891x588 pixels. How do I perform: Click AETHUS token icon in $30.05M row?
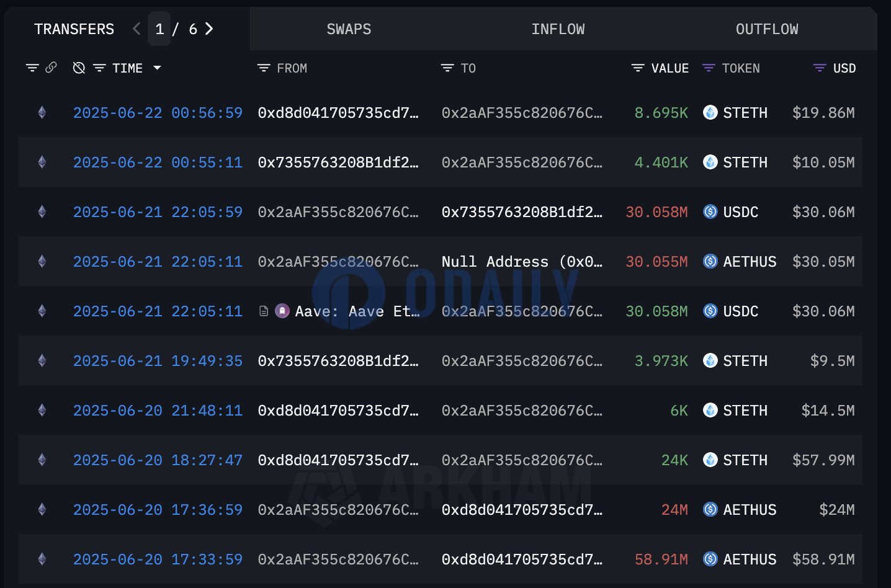pos(710,261)
